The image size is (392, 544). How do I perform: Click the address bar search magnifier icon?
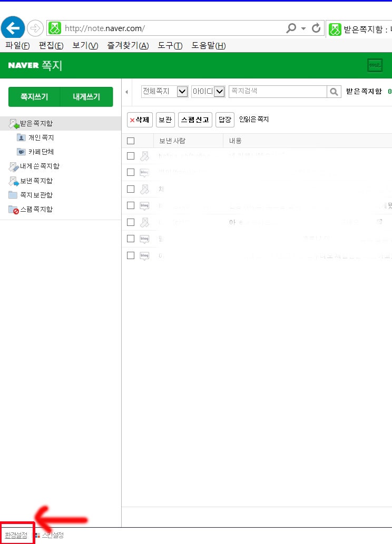[291, 28]
